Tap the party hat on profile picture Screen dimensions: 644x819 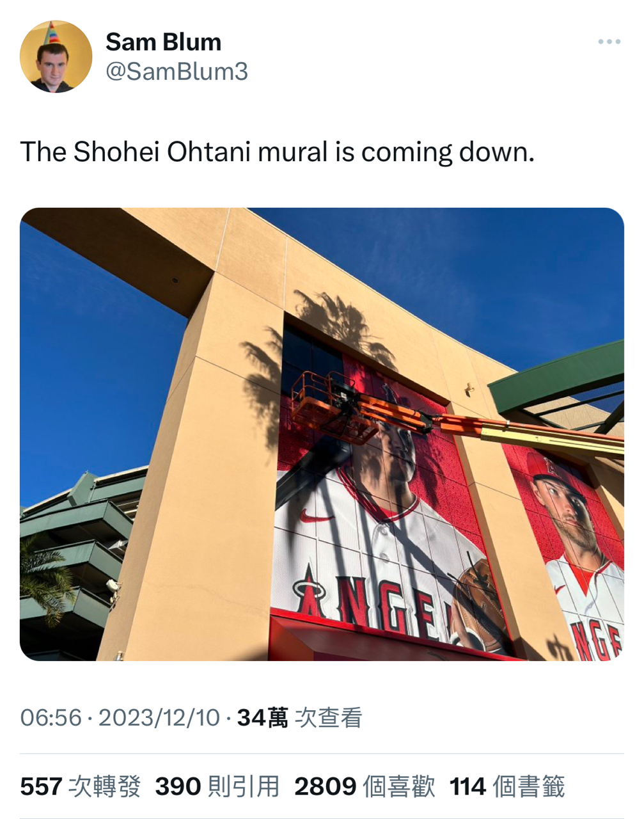[52, 33]
